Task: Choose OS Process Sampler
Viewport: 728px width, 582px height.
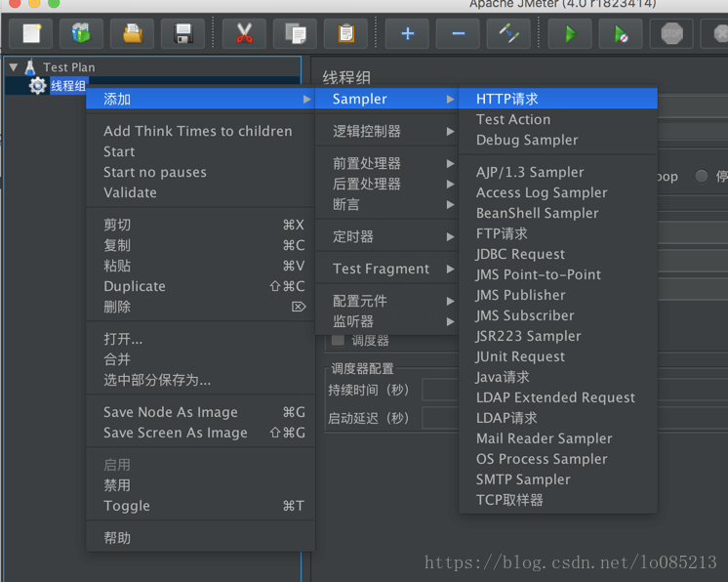Action: [558, 458]
